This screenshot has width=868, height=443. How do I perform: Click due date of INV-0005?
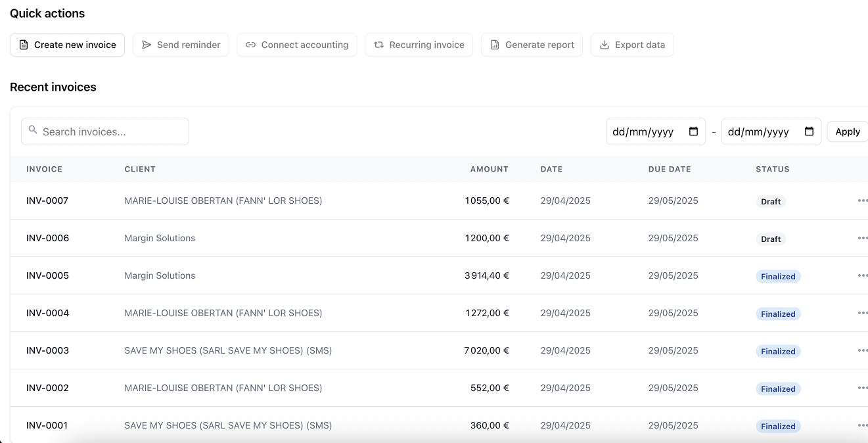point(673,275)
